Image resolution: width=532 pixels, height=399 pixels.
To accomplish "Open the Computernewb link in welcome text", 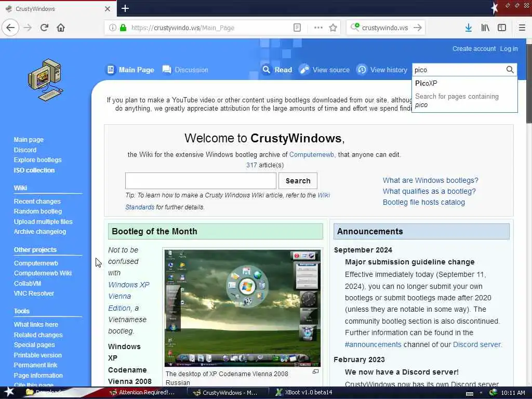I will click(x=312, y=155).
